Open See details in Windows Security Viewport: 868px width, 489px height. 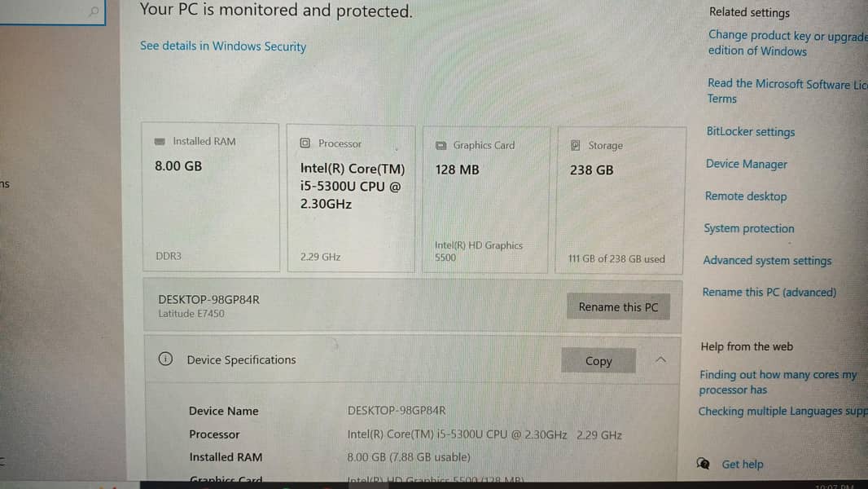(x=223, y=46)
